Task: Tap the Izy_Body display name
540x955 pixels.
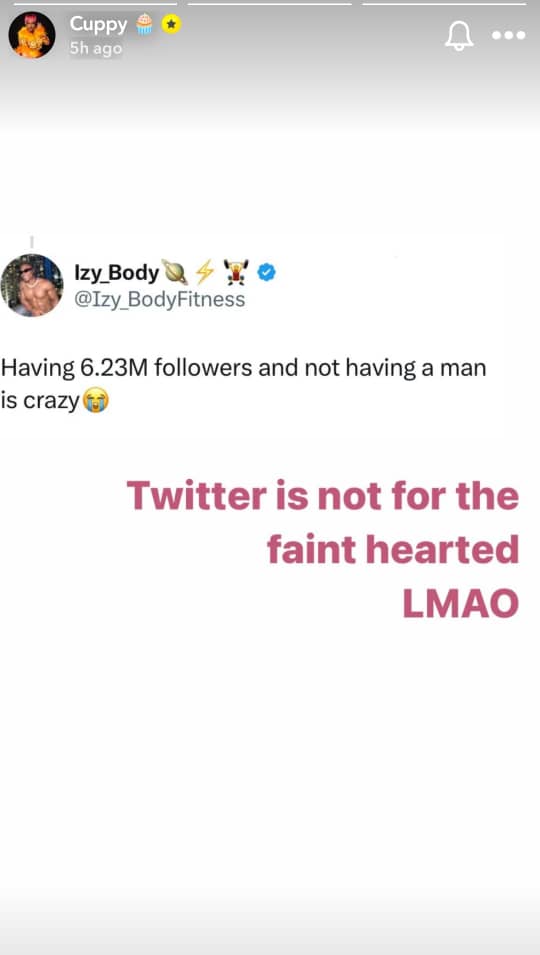Action: click(116, 273)
